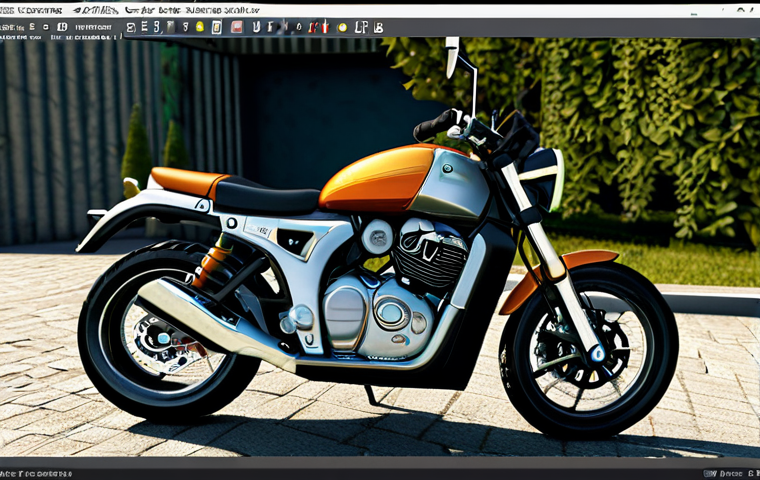Viewport: 760px width, 480px height.
Task: Click the stacked horizontal lines toolbar icon
Action: (x=144, y=27)
